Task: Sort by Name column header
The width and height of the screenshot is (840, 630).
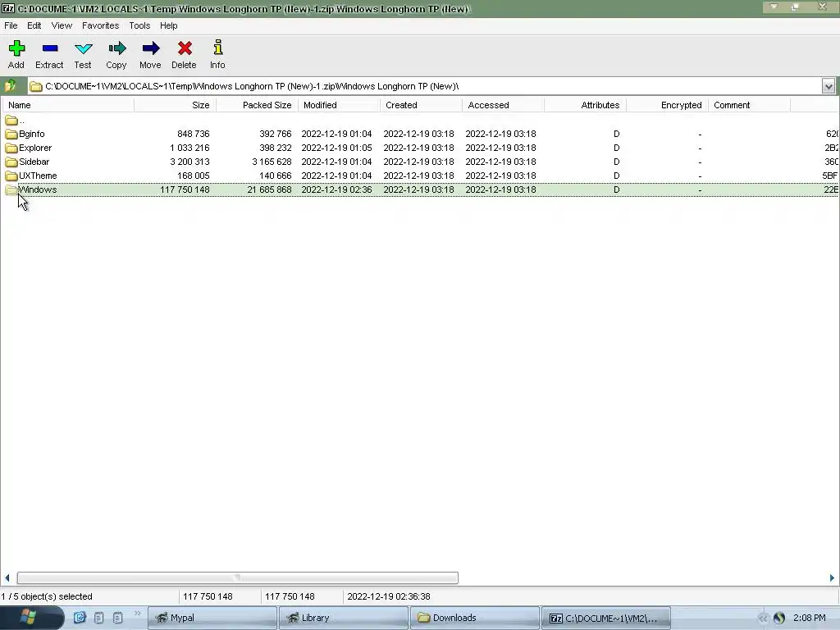Action: click(x=68, y=105)
